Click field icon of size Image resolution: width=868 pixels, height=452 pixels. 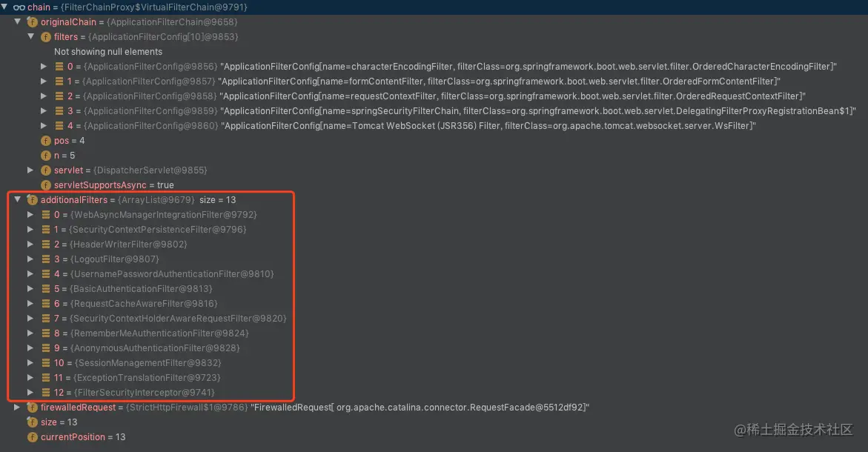pos(33,422)
